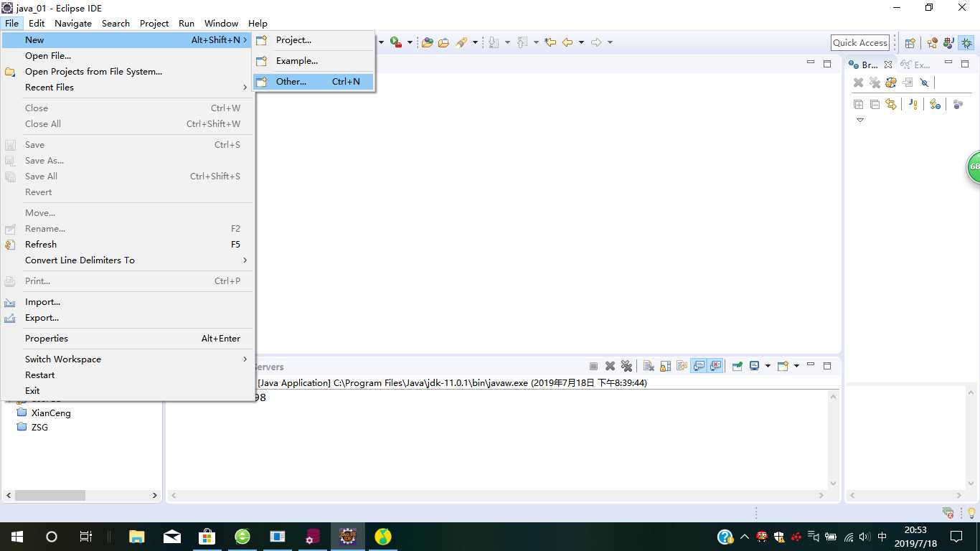Toggle show console when standard error changes

tap(715, 366)
